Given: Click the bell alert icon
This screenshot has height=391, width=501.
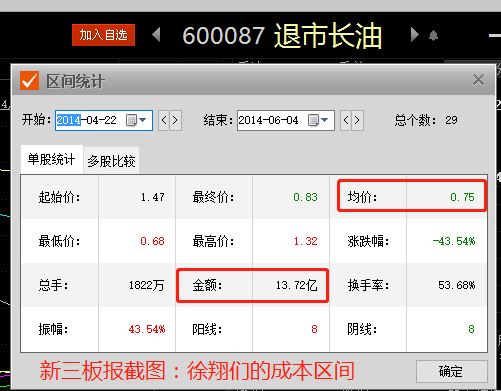Looking at the screenshot, I should pos(433,35).
